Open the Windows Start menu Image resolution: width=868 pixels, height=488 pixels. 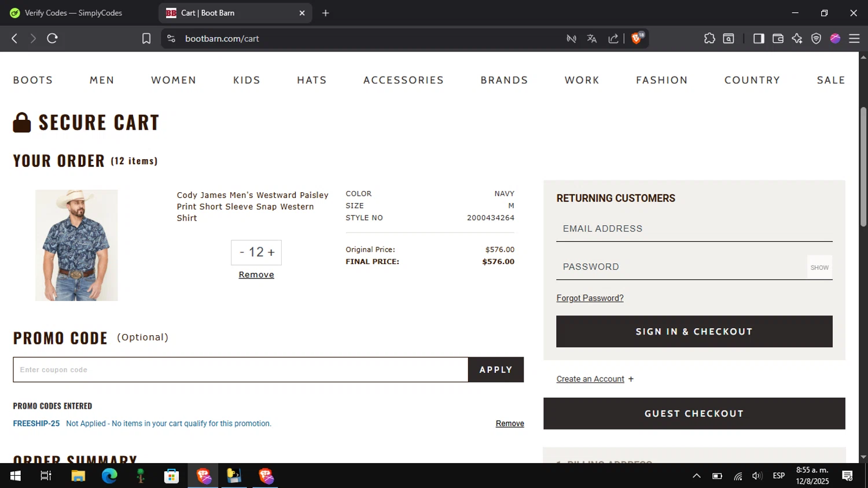click(16, 476)
